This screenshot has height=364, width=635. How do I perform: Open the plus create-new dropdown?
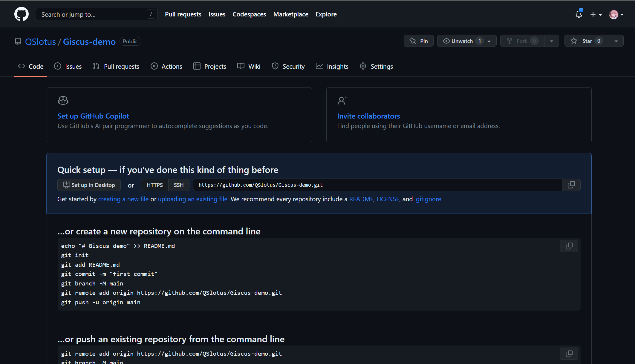click(596, 14)
